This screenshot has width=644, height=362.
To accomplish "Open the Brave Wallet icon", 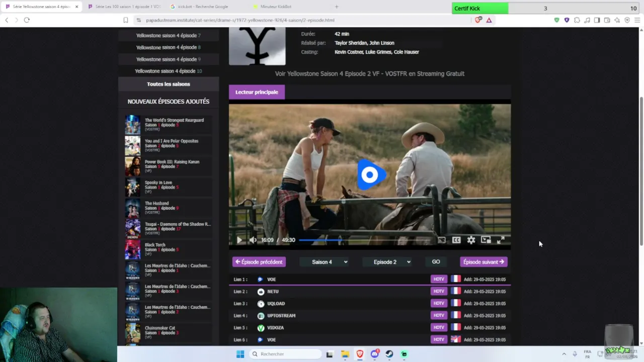I will click(607, 20).
